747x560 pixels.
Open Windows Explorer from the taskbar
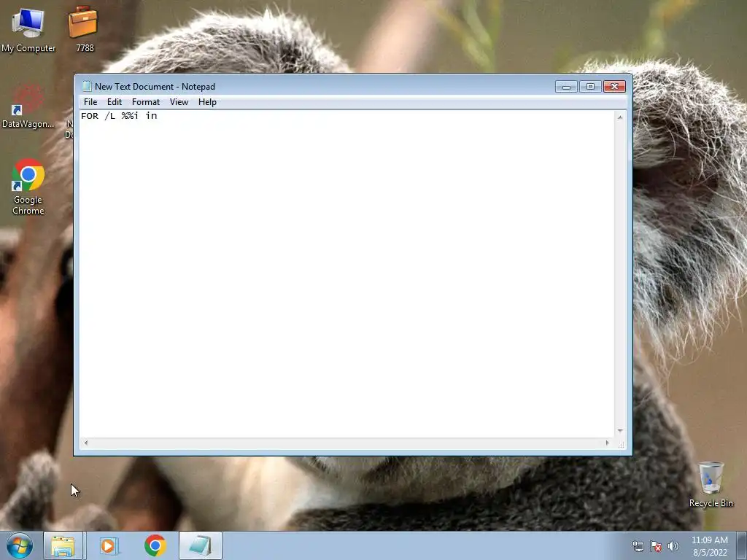click(x=63, y=545)
